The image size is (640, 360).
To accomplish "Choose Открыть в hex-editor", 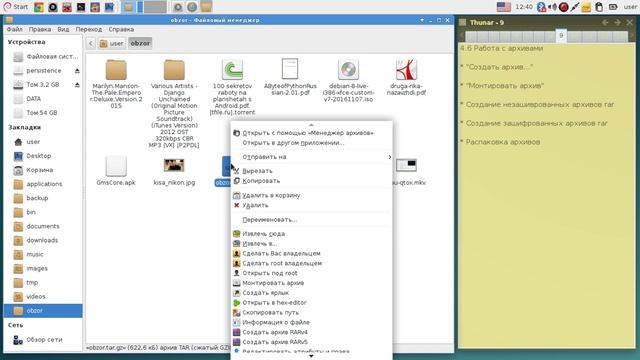I will tap(311, 303).
